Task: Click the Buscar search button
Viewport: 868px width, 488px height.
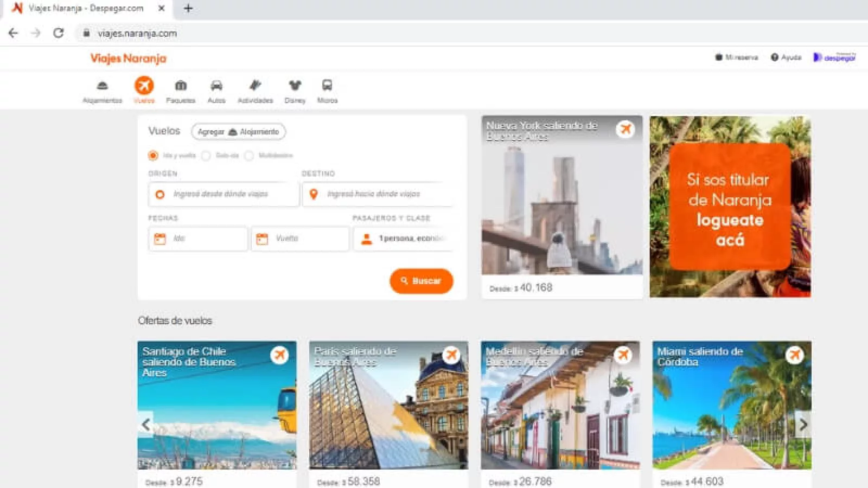Action: click(421, 281)
